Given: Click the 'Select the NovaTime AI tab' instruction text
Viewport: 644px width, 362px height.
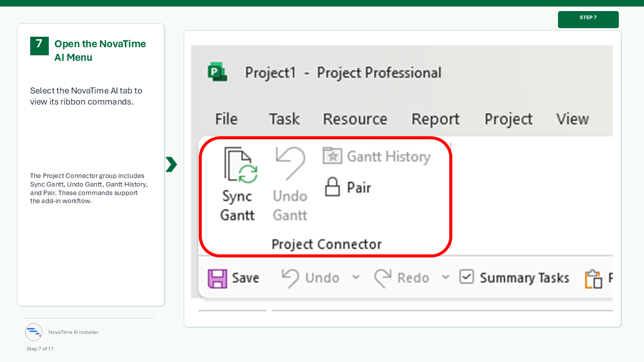Looking at the screenshot, I should tap(86, 96).
